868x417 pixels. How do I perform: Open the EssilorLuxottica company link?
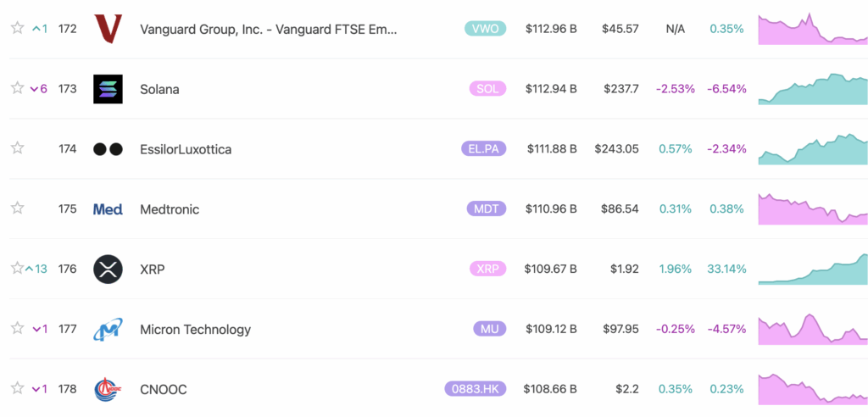186,149
